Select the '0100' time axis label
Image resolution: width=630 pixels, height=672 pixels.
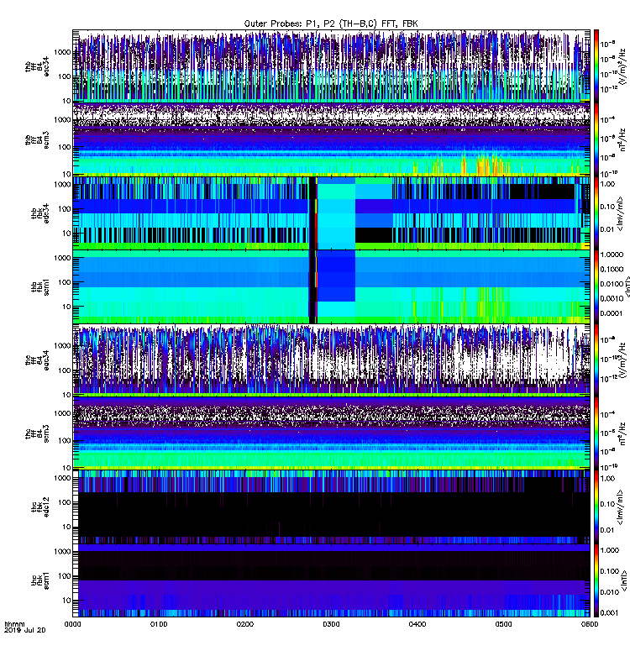coord(159,624)
